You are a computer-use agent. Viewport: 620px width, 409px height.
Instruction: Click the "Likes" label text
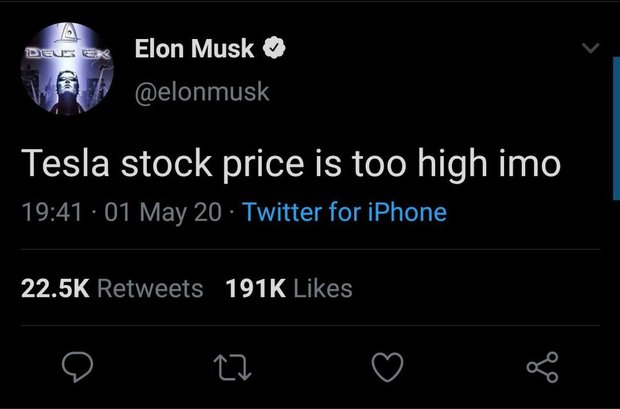(x=323, y=289)
